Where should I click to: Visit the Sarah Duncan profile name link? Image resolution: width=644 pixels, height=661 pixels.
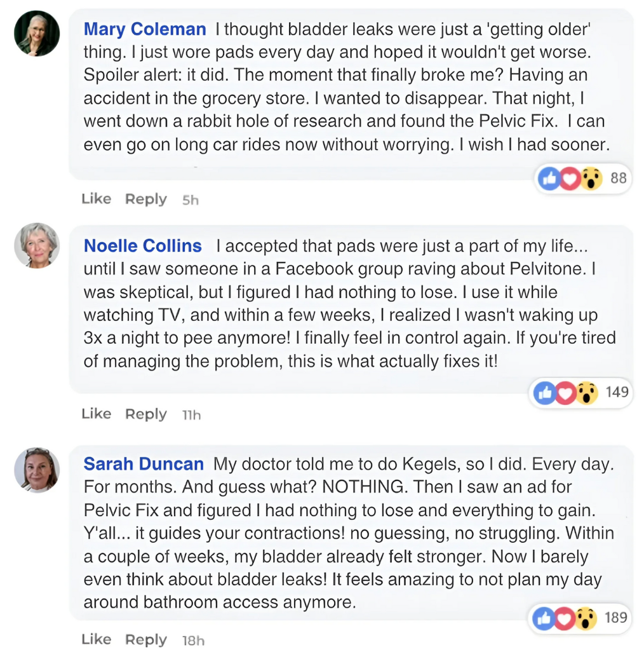coord(144,464)
